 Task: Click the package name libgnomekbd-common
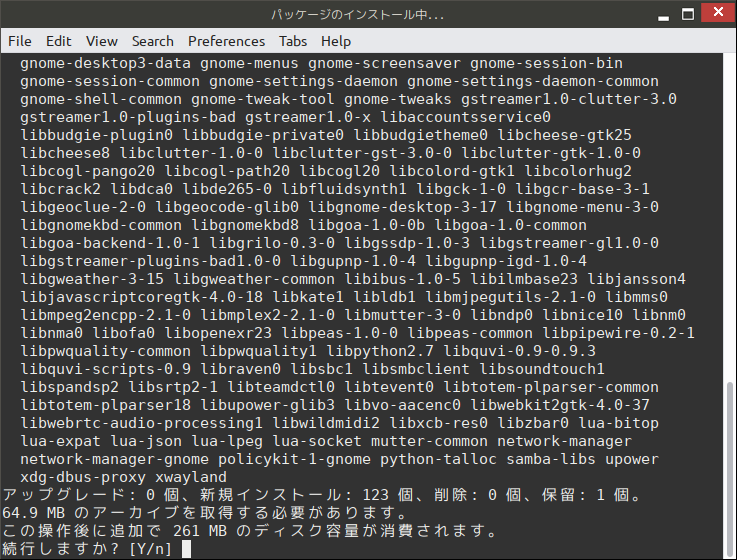(101, 225)
